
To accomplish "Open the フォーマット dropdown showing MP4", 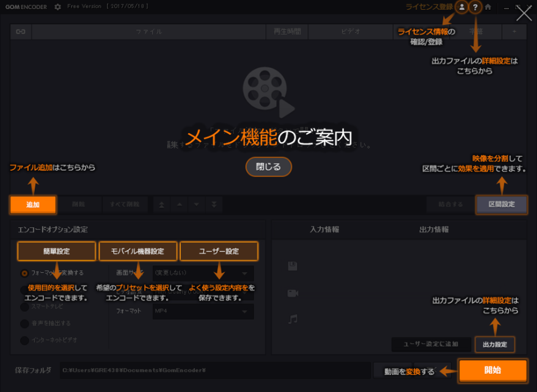I will pos(203,311).
